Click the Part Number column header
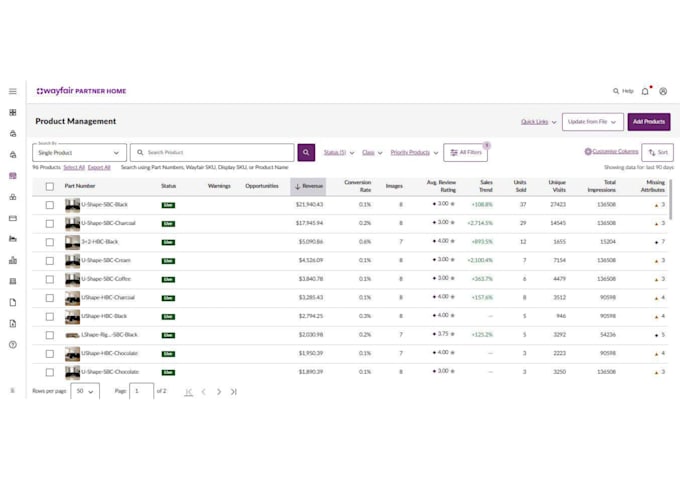 pyautogui.click(x=80, y=186)
